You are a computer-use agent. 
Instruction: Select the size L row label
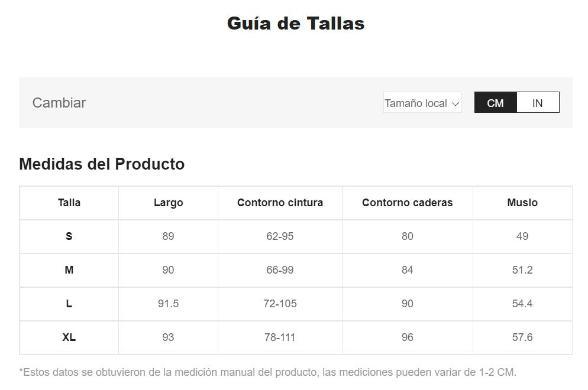point(69,304)
